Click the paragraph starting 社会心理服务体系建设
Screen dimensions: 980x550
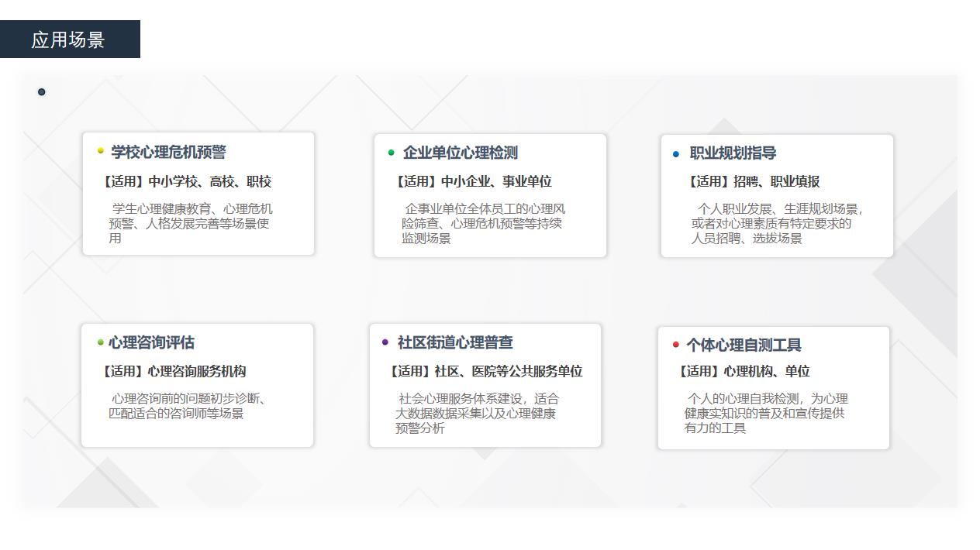click(477, 413)
